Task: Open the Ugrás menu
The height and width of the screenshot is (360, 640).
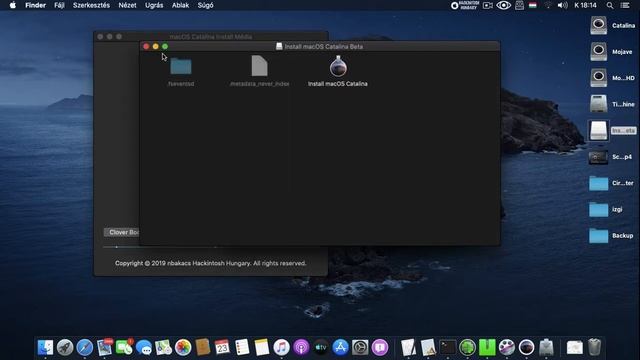Action: [x=154, y=5]
